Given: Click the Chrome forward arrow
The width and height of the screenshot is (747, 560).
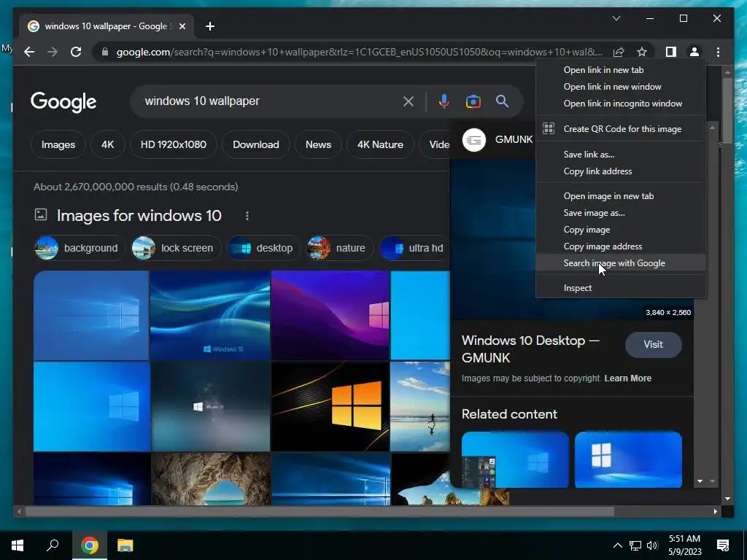Looking at the screenshot, I should click(x=53, y=52).
